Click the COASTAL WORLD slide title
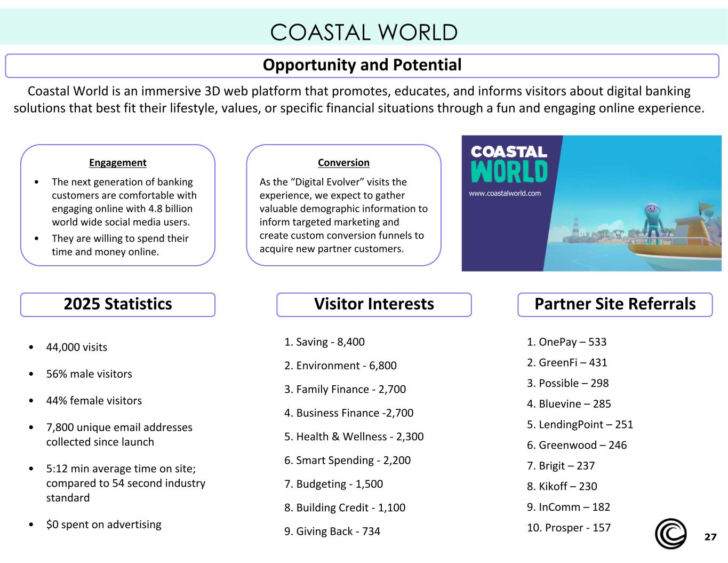728x563 pixels. [x=364, y=32]
